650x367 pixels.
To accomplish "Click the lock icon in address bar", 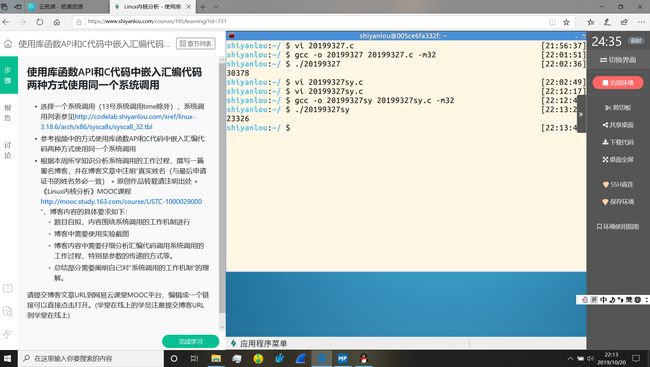I will tap(79, 22).
